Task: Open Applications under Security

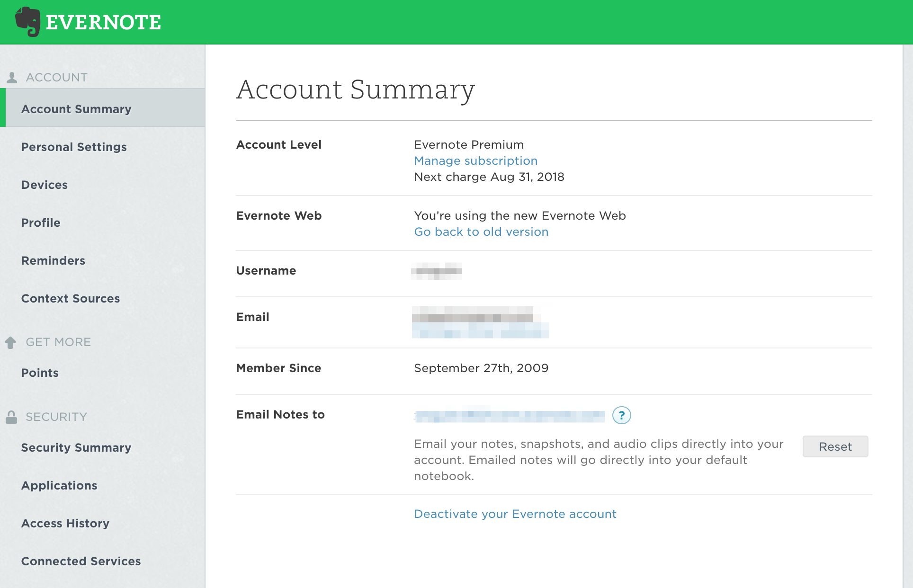Action: point(59,486)
